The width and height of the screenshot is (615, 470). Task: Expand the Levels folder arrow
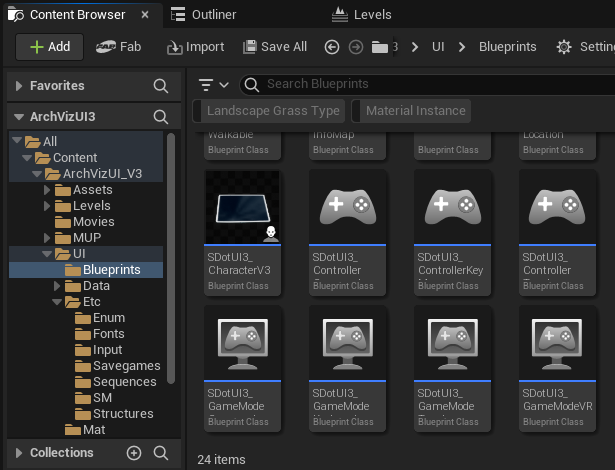47,206
